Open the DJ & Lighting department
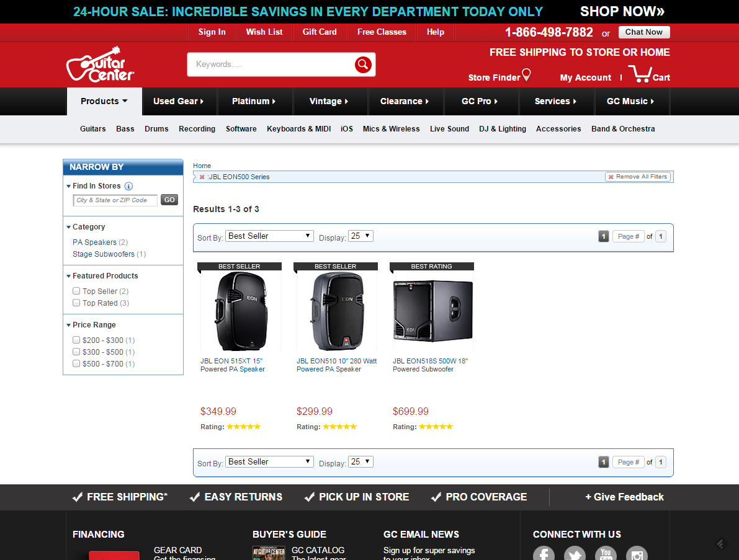 503,128
